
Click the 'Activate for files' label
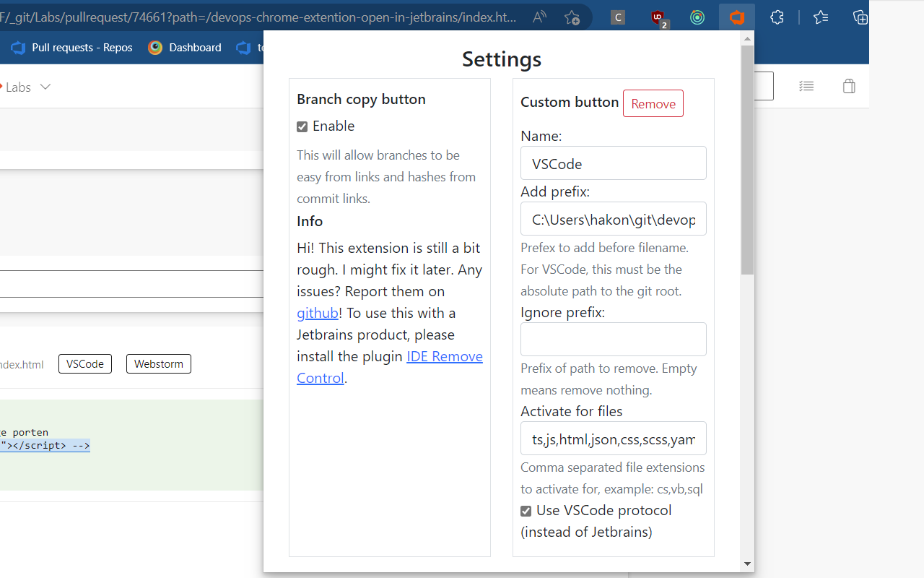[x=572, y=411]
